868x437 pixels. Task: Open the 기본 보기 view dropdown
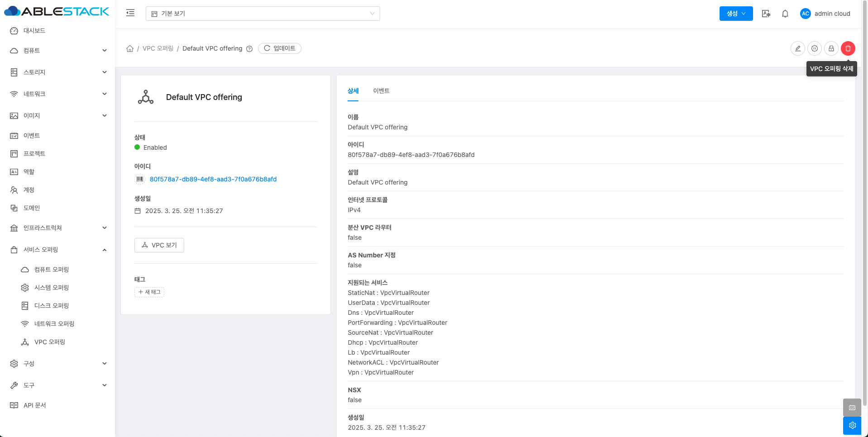[x=262, y=14]
